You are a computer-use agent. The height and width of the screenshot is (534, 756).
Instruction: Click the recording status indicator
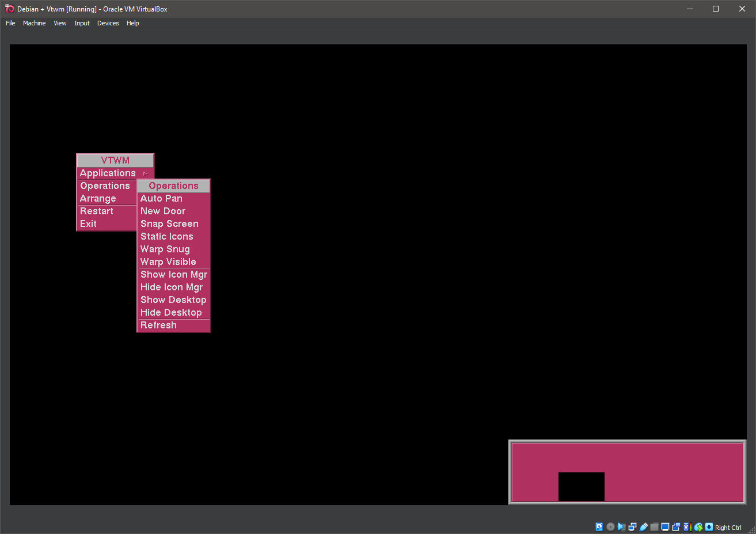coord(676,527)
